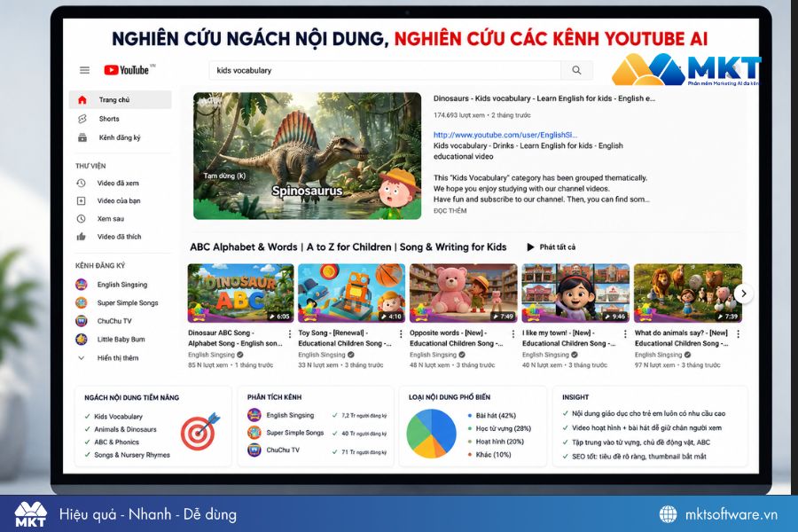Click Super Simple Songs avatar in analysis

click(x=254, y=432)
